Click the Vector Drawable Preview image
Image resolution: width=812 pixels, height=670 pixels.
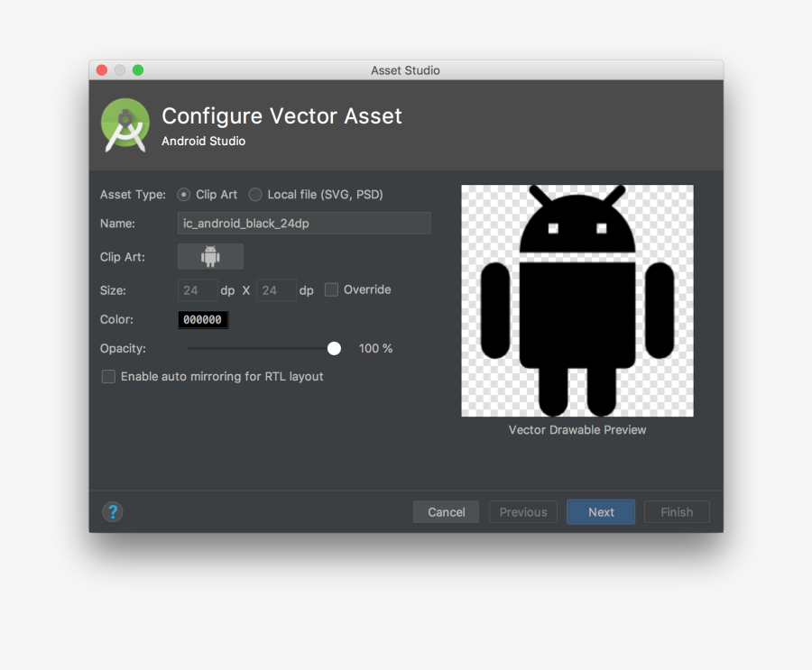pyautogui.click(x=577, y=300)
